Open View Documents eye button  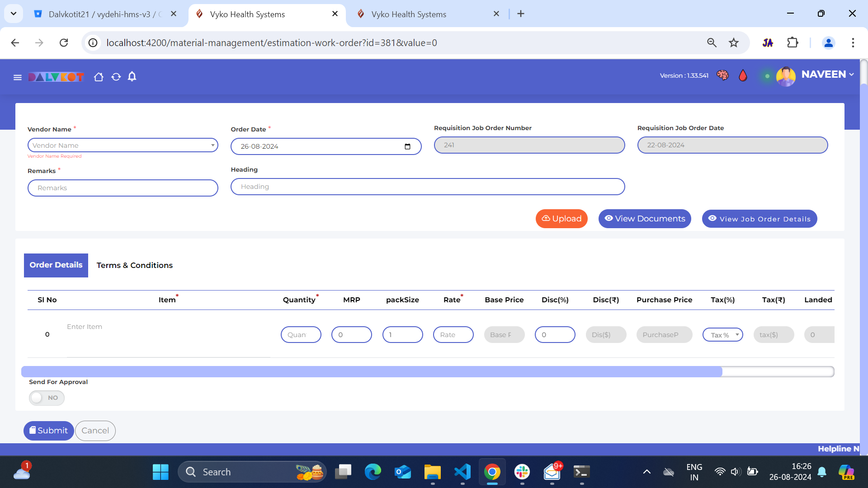coord(644,219)
